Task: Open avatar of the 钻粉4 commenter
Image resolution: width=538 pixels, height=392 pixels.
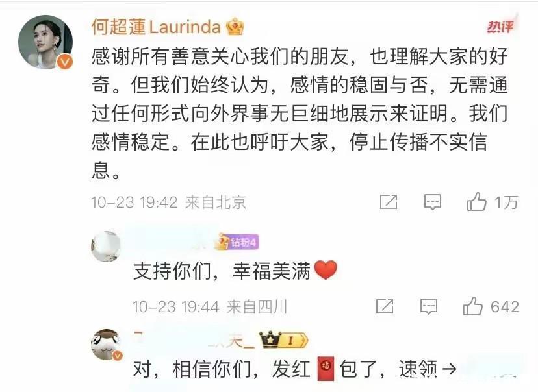Action: click(106, 247)
